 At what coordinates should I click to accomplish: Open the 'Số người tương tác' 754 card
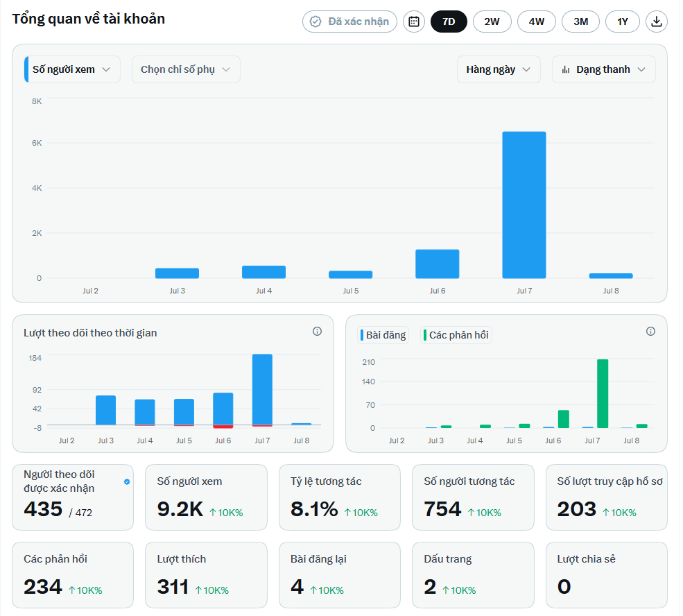click(x=473, y=497)
